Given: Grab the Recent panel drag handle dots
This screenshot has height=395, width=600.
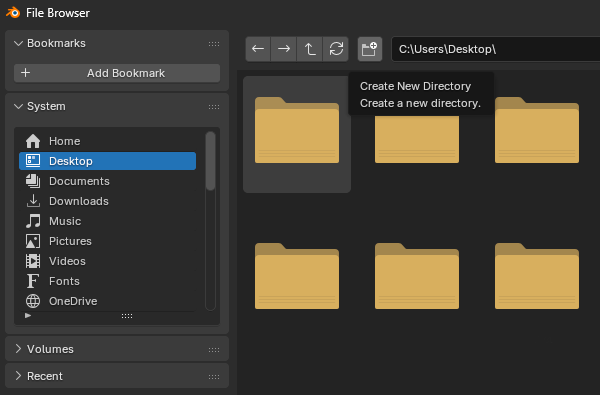Looking at the screenshot, I should tap(214, 377).
